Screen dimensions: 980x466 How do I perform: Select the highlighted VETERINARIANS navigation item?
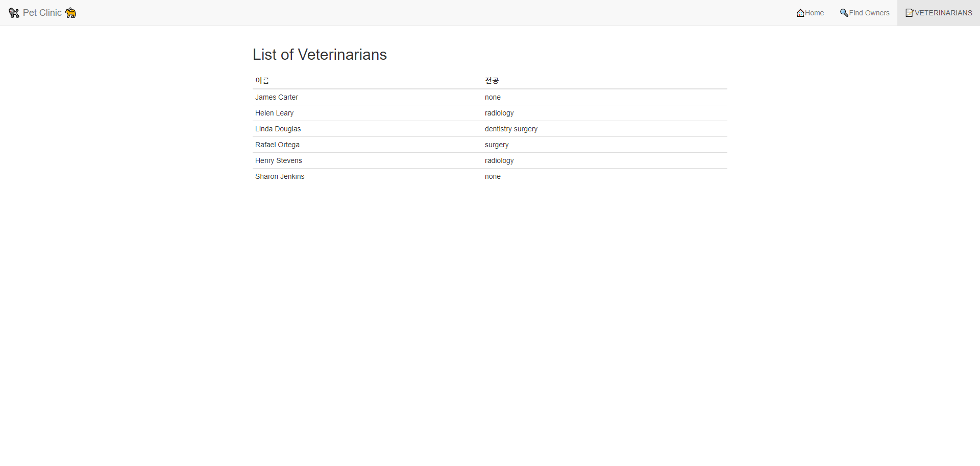pos(943,13)
